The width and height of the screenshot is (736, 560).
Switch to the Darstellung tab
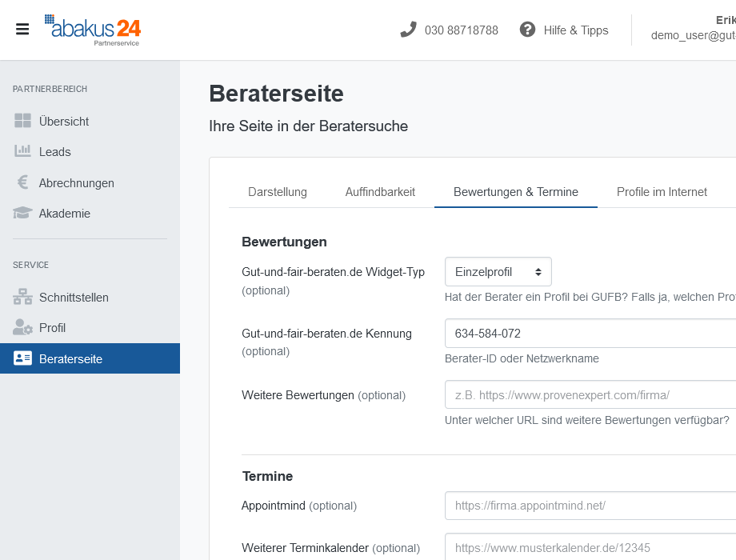[278, 192]
